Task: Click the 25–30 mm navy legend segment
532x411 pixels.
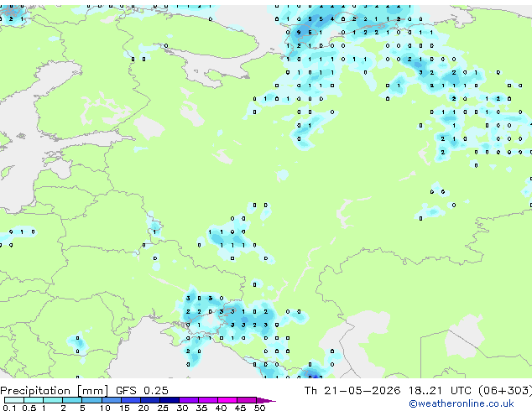Action: tap(169, 400)
